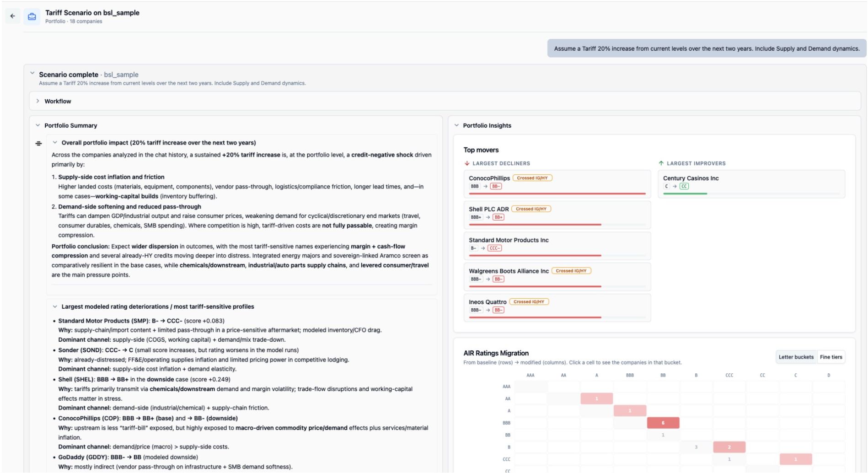Image resolution: width=868 pixels, height=473 pixels.
Task: Open the Walgreens Boots Alliance Inc card
Action: (x=557, y=276)
